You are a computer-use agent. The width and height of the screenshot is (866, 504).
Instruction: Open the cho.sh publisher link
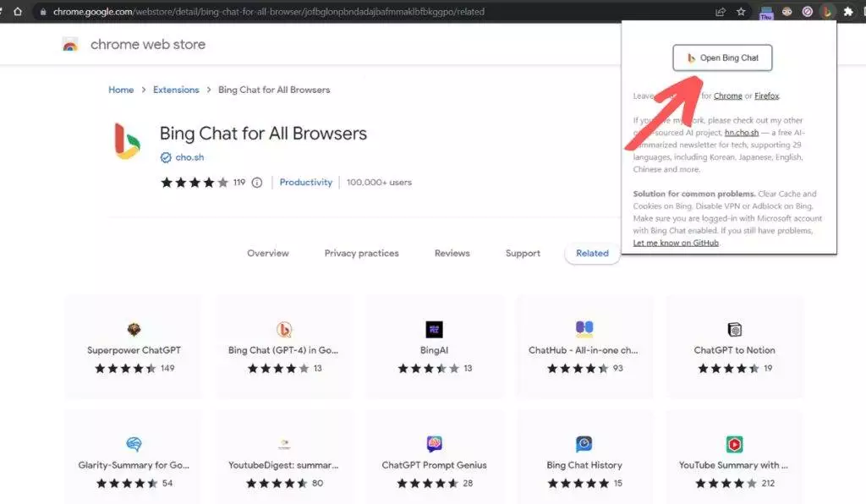(189, 157)
